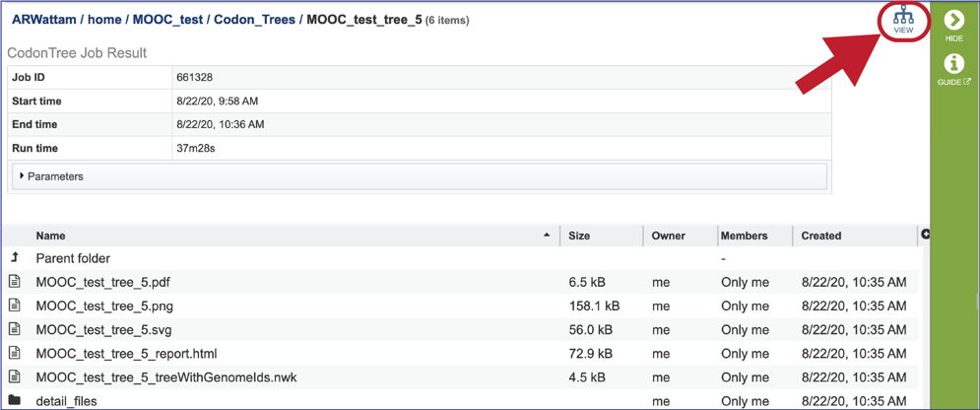Sort files by the Size column
The height and width of the screenshot is (410, 980).
(x=579, y=236)
